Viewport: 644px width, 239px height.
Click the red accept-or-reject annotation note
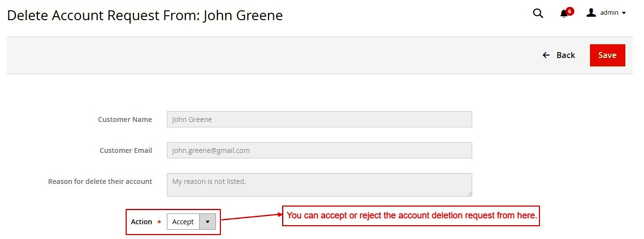tap(411, 216)
